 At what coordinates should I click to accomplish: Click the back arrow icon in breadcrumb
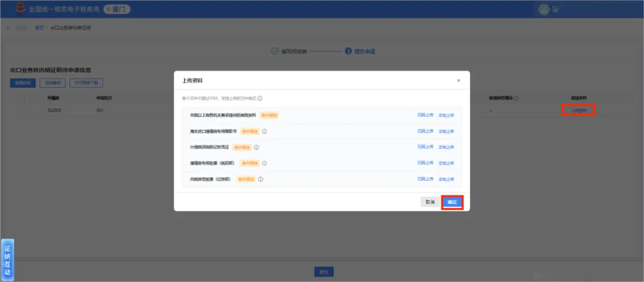point(10,28)
